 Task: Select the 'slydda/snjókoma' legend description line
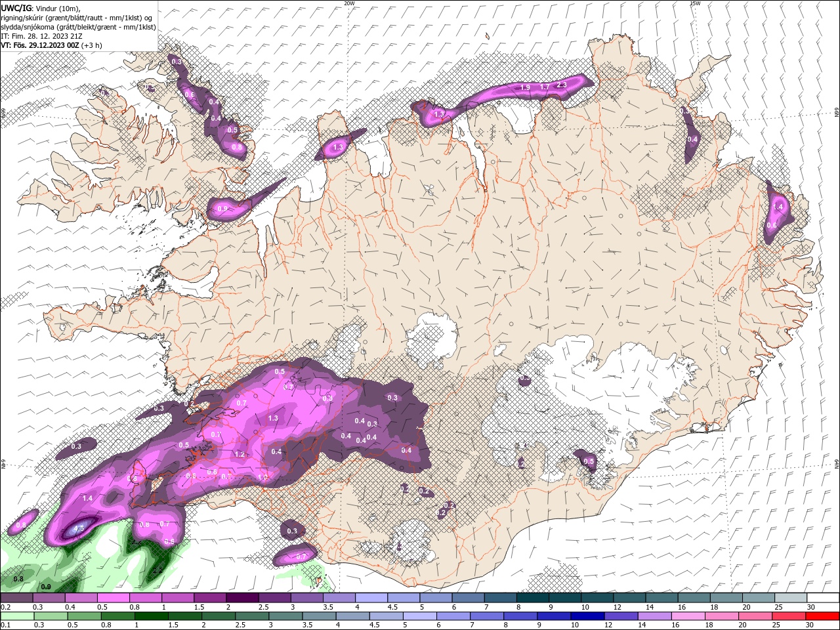click(78, 27)
